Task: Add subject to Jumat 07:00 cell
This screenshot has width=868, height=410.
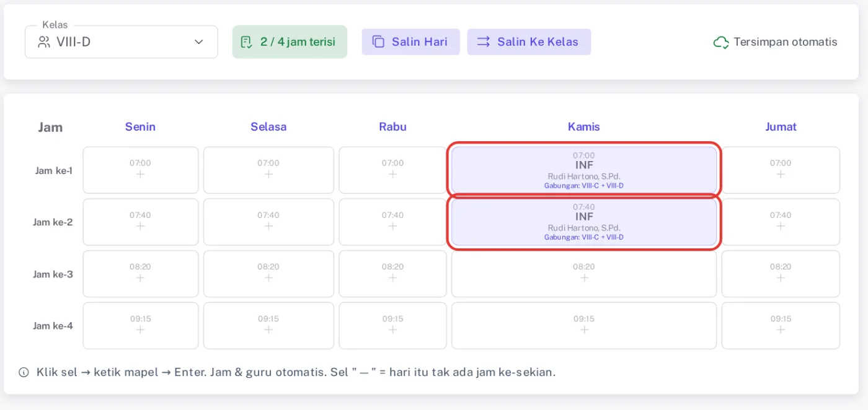Action: coord(781,170)
